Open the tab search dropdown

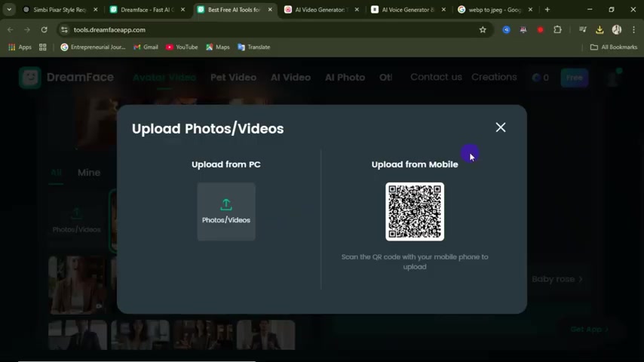9,10
